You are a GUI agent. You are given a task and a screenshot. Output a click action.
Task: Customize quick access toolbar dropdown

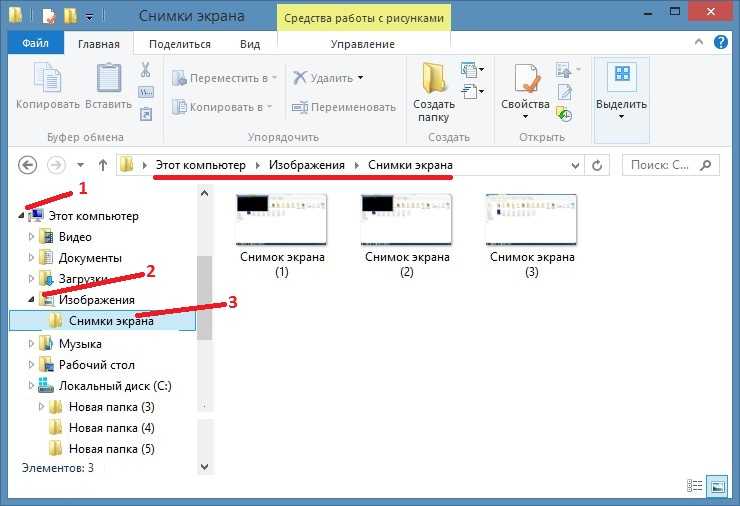pyautogui.click(x=90, y=18)
